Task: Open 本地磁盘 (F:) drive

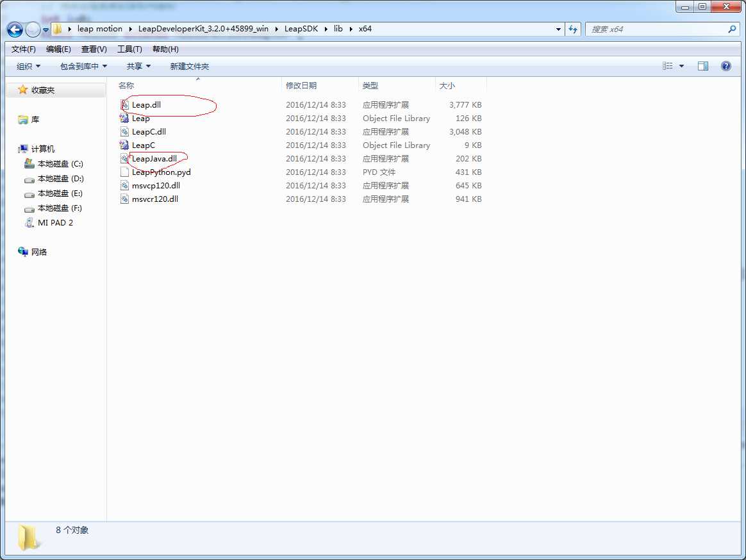Action: coord(60,208)
